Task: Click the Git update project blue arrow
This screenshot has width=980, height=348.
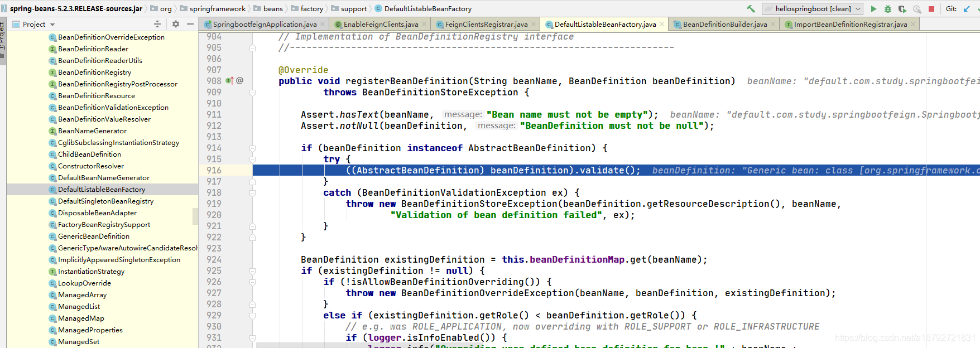Action: pos(967,9)
